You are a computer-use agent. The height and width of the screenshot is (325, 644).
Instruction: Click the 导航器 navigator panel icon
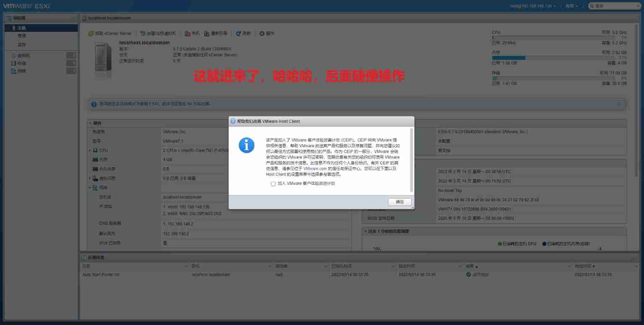point(8,18)
